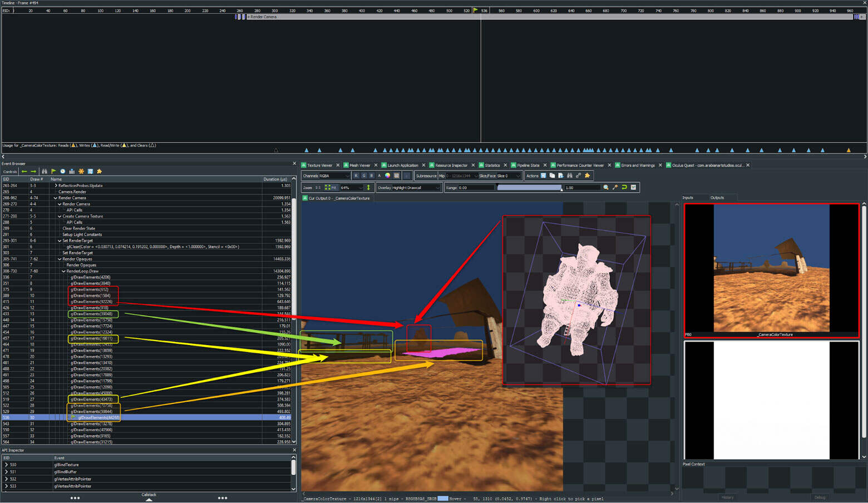Toggle the Fit zoom button
This screenshot has height=503, width=868.
(x=331, y=188)
